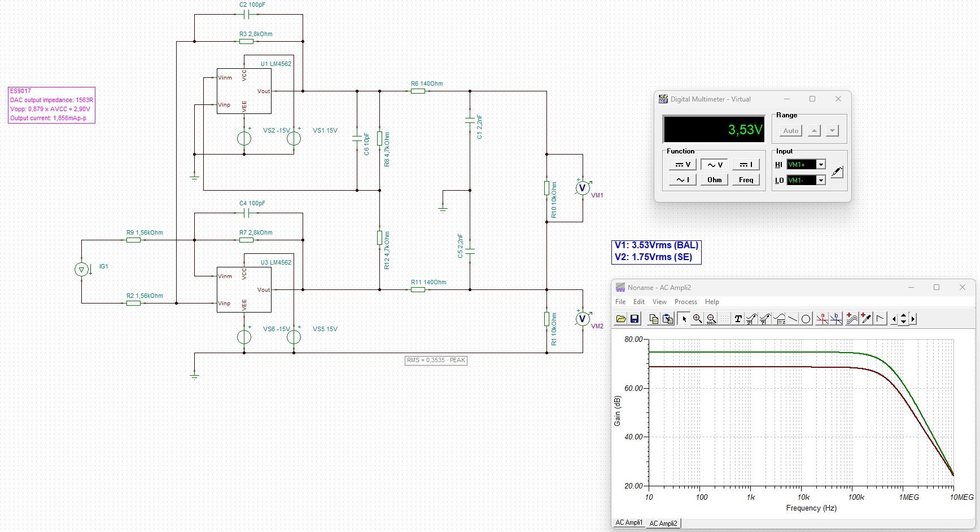Switch to the AC Ampli1 tab
The width and height of the screenshot is (980, 532).
pos(629,522)
